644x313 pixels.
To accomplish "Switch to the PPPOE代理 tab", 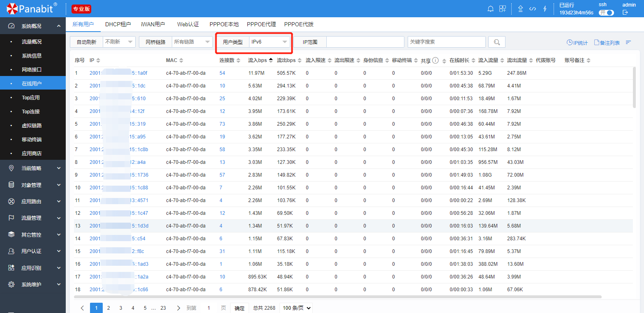I will click(x=261, y=24).
